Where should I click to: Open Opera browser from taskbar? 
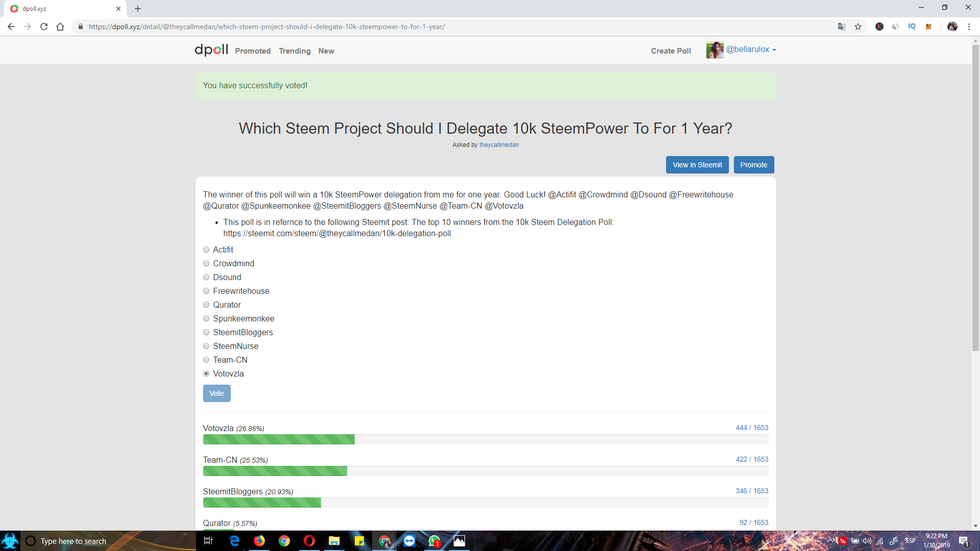(309, 541)
